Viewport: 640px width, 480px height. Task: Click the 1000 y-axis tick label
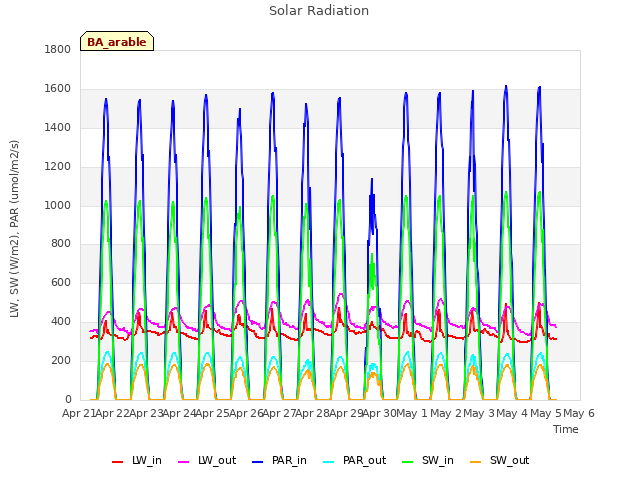[x=58, y=205]
